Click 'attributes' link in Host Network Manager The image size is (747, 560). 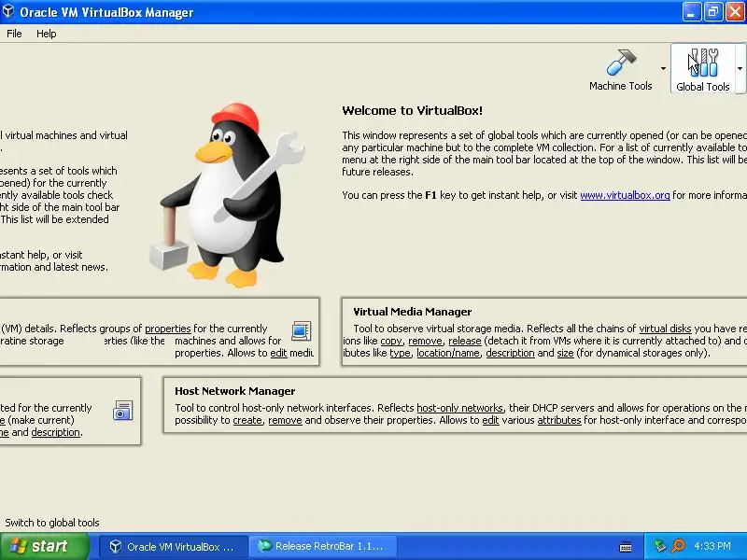pyautogui.click(x=559, y=420)
